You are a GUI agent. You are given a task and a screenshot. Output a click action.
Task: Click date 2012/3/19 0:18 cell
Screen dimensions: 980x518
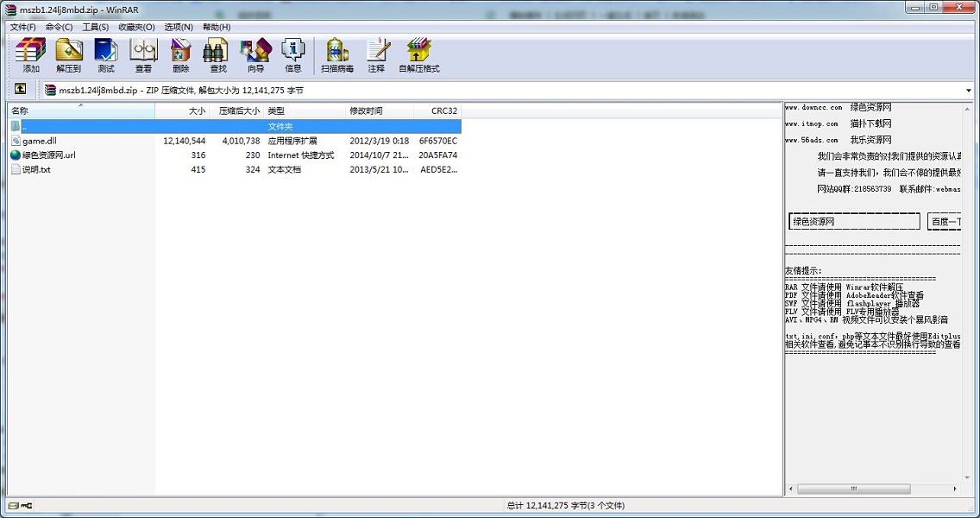380,141
